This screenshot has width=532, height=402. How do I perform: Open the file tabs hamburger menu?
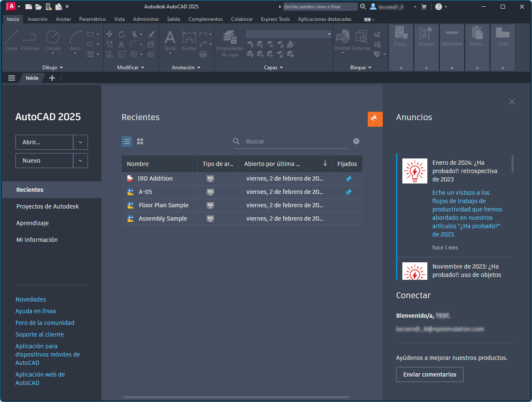pyautogui.click(x=12, y=78)
